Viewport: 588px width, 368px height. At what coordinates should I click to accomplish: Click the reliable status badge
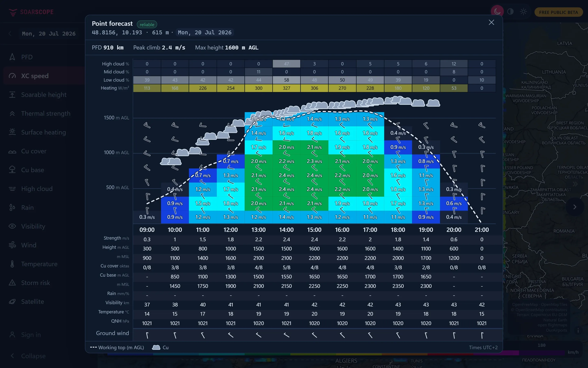(x=147, y=24)
